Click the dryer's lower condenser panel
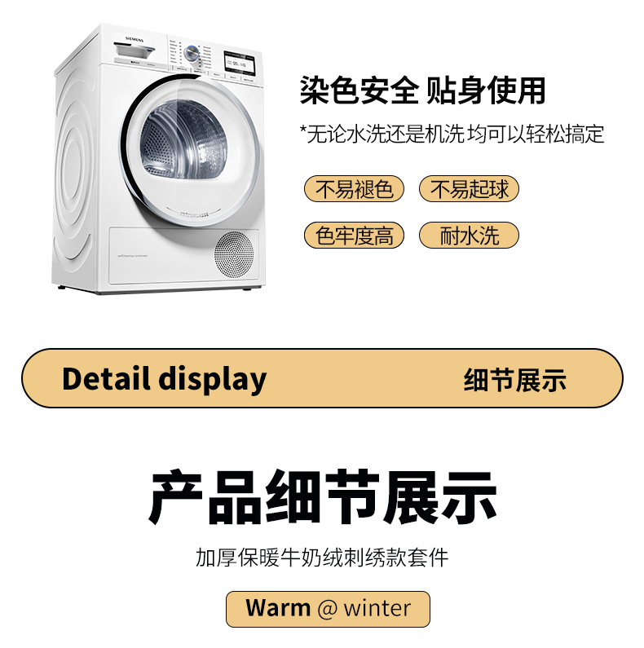Image resolution: width=644 pixels, height=648 pixels. (184, 256)
